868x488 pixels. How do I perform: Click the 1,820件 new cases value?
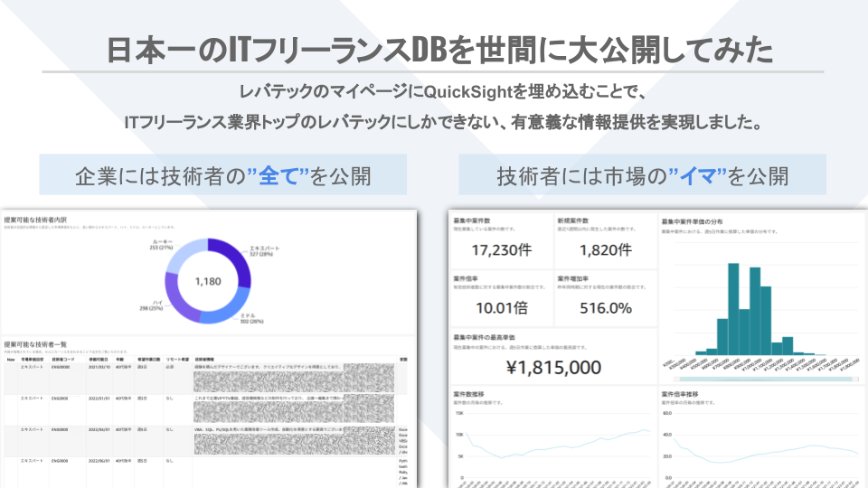(606, 250)
